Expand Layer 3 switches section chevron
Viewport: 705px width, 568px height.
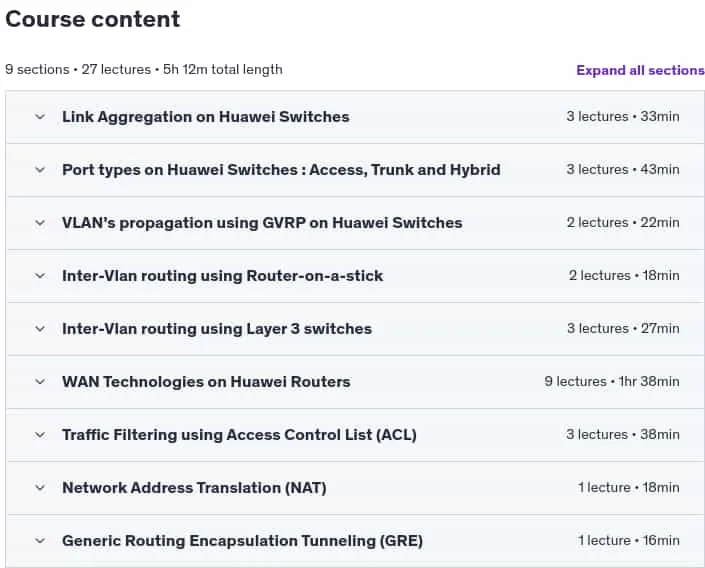tap(40, 329)
